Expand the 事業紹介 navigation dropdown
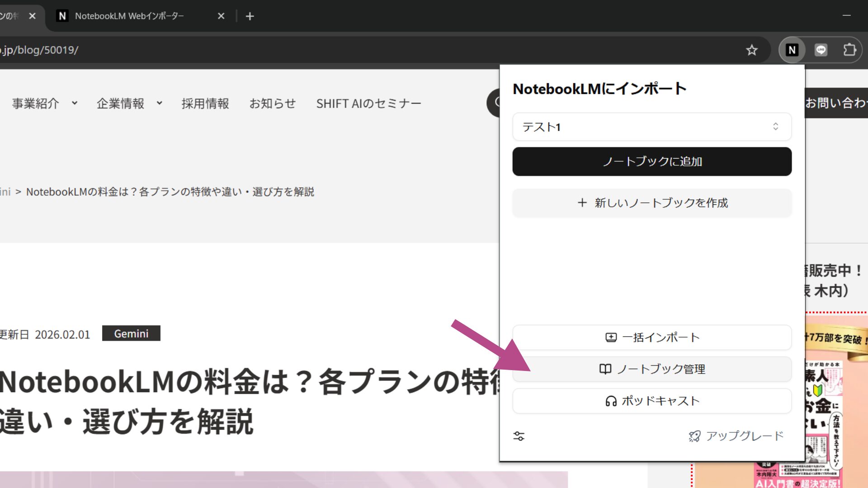 (44, 103)
